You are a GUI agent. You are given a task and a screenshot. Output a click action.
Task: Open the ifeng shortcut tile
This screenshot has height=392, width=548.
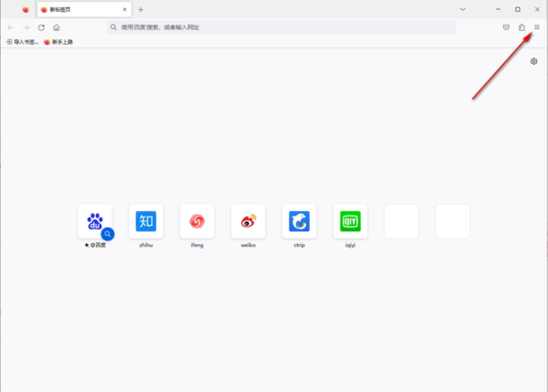point(197,221)
